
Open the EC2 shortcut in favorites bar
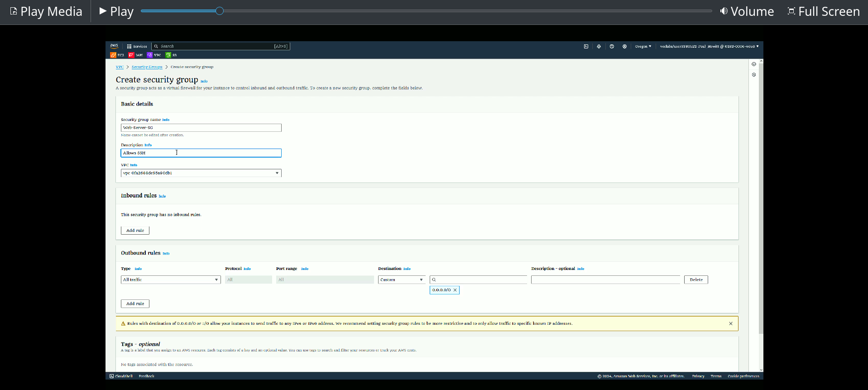pos(117,55)
